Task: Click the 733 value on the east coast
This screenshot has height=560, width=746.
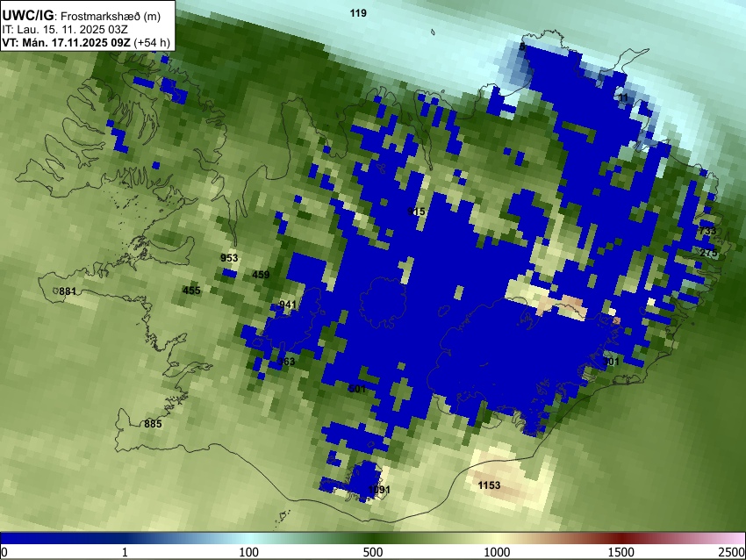Action: (x=707, y=231)
